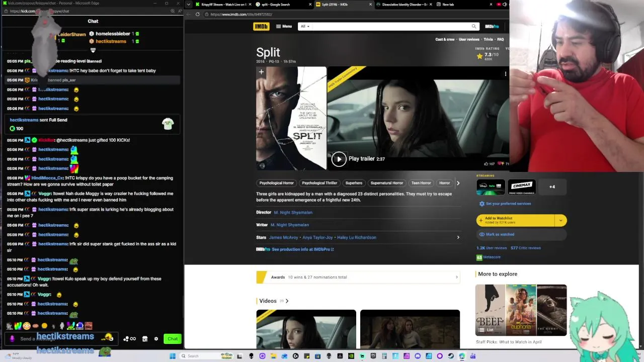This screenshot has width=644, height=362.
Task: Open the Trivia link
Action: [488, 39]
